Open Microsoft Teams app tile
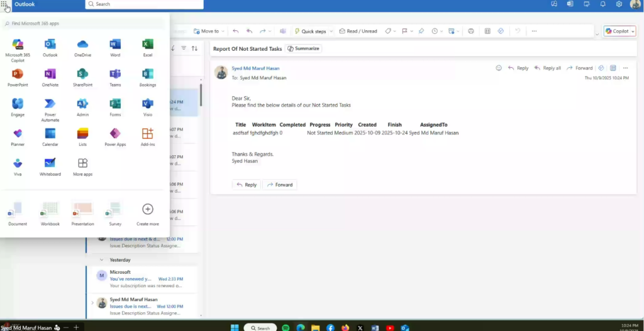The height and width of the screenshot is (331, 644). coord(115,77)
